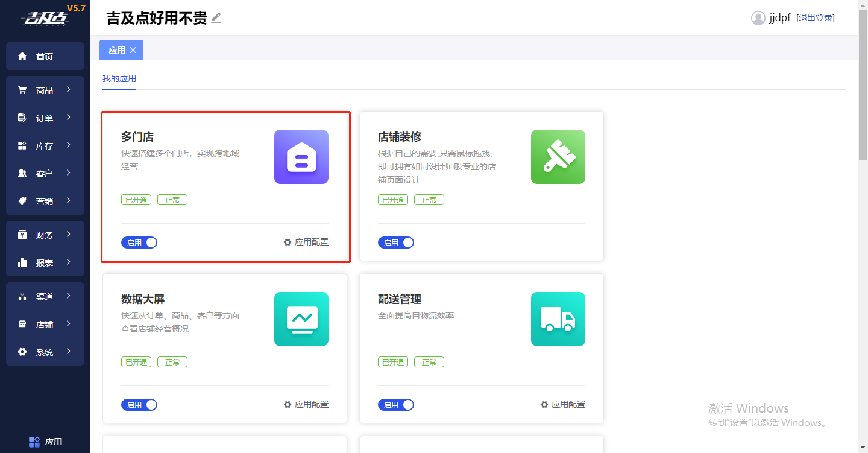This screenshot has height=453, width=868.
Task: Click the gear icon in 数据大屏 应用配置
Action: pyautogui.click(x=288, y=404)
